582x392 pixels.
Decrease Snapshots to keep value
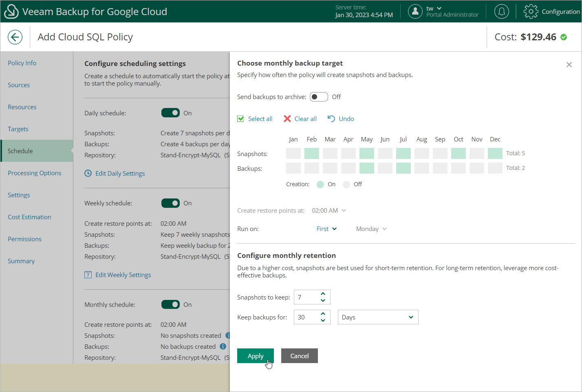point(323,301)
